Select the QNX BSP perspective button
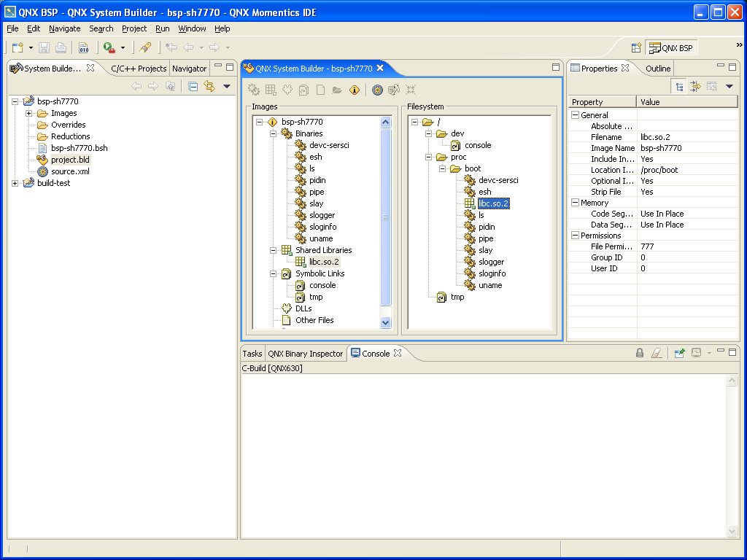The width and height of the screenshot is (747, 560). 671,48
